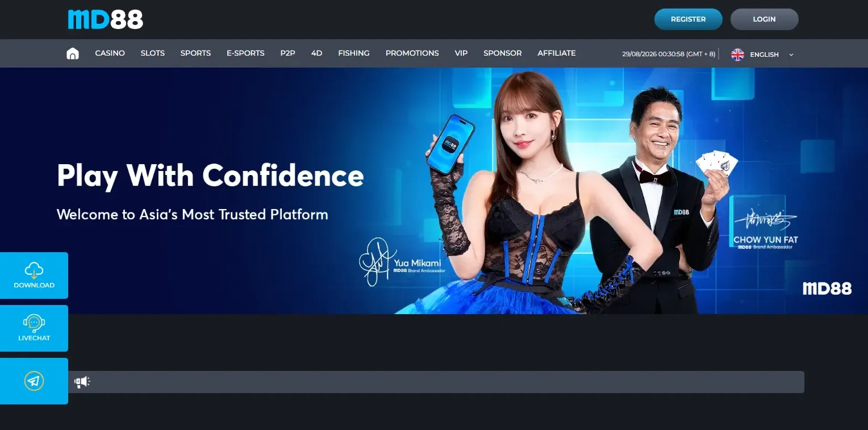868x430 pixels.
Task: Expand the language dropdown chevron
Action: pyautogui.click(x=791, y=55)
